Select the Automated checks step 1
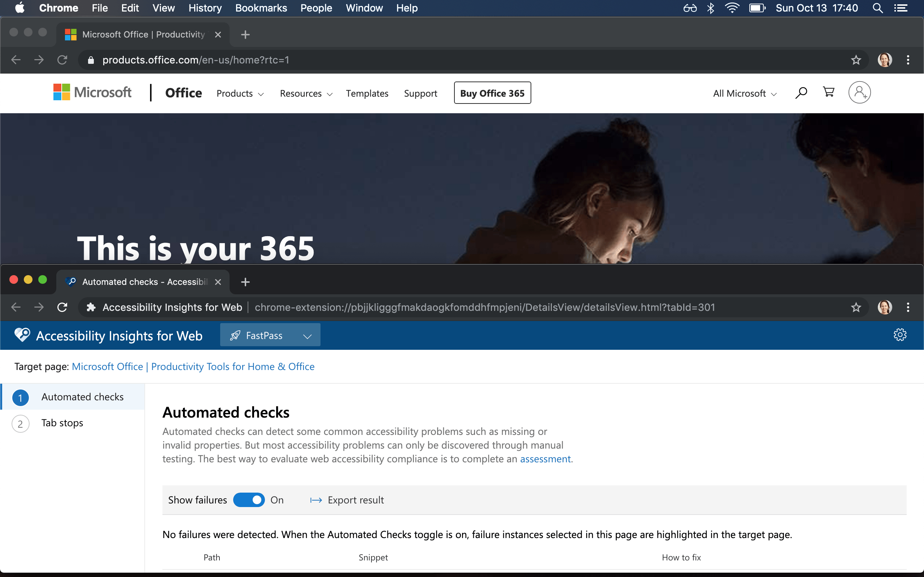Image resolution: width=924 pixels, height=577 pixels. tap(73, 396)
